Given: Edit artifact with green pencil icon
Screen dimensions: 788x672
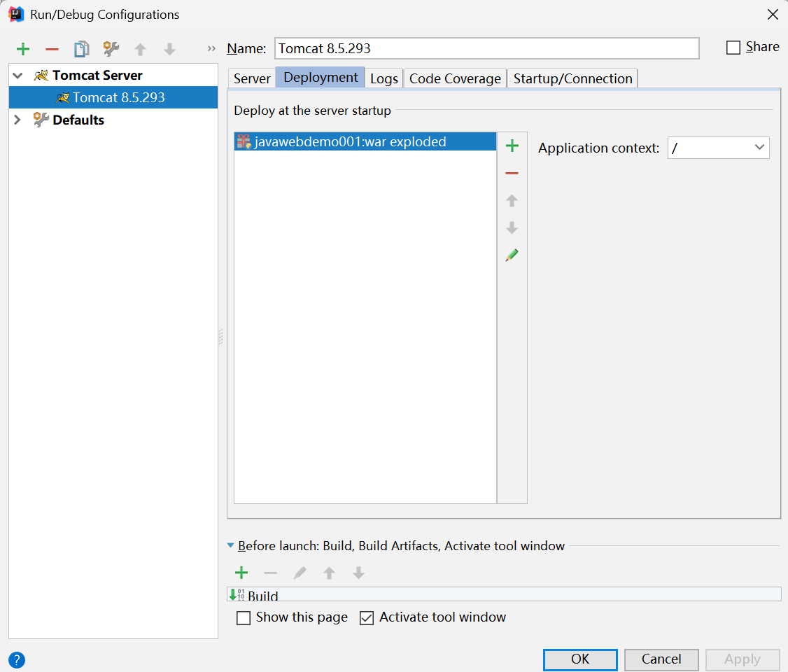Looking at the screenshot, I should pyautogui.click(x=512, y=255).
